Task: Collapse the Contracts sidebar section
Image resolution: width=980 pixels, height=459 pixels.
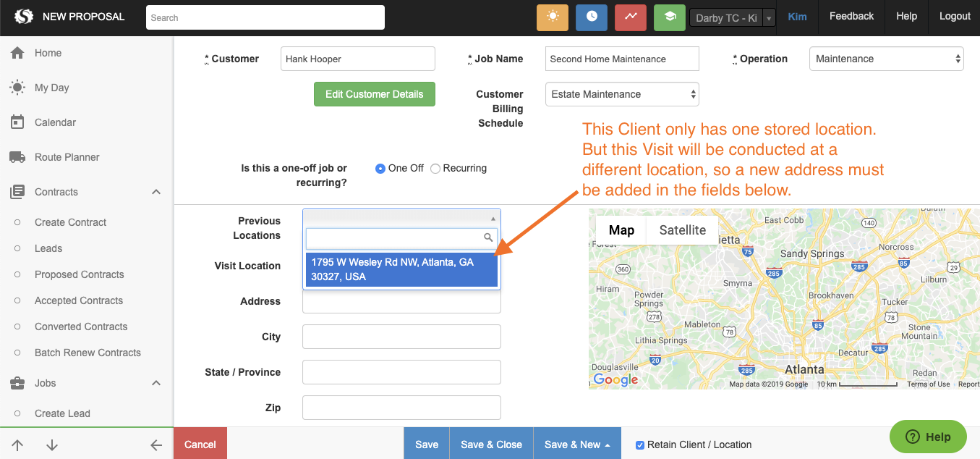Action: [x=156, y=191]
